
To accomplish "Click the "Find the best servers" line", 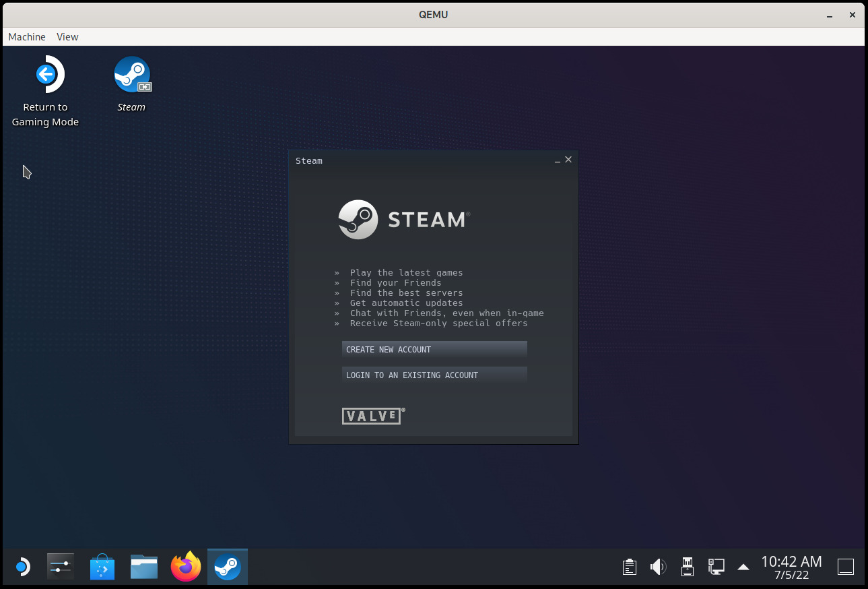I will click(407, 293).
